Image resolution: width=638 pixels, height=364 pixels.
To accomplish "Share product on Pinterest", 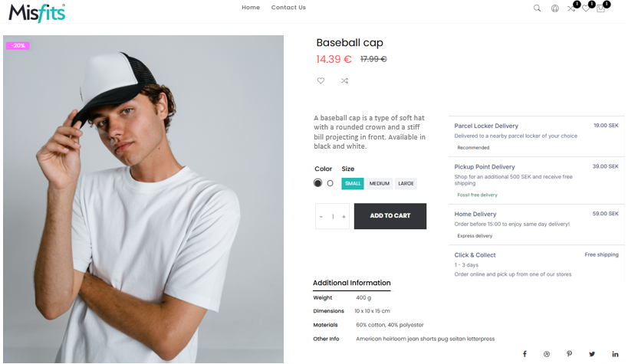I will (x=569, y=354).
